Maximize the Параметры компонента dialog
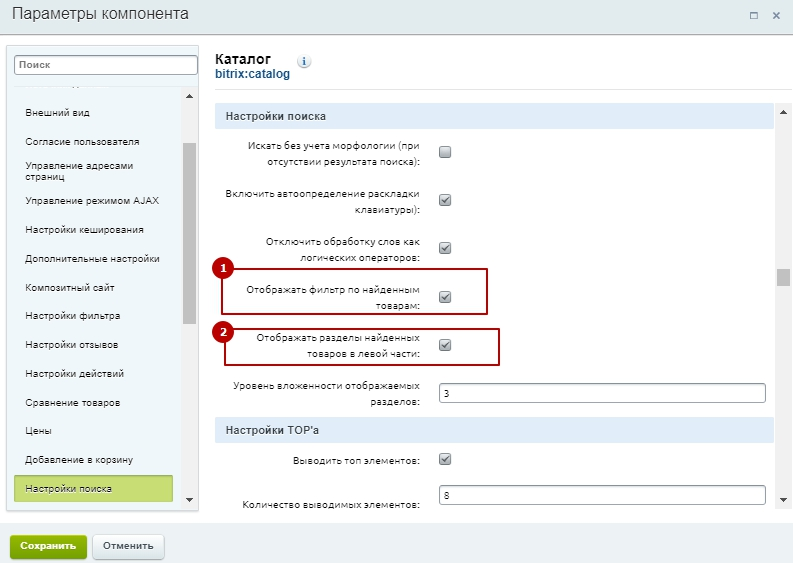This screenshot has height=563, width=793. [x=754, y=16]
